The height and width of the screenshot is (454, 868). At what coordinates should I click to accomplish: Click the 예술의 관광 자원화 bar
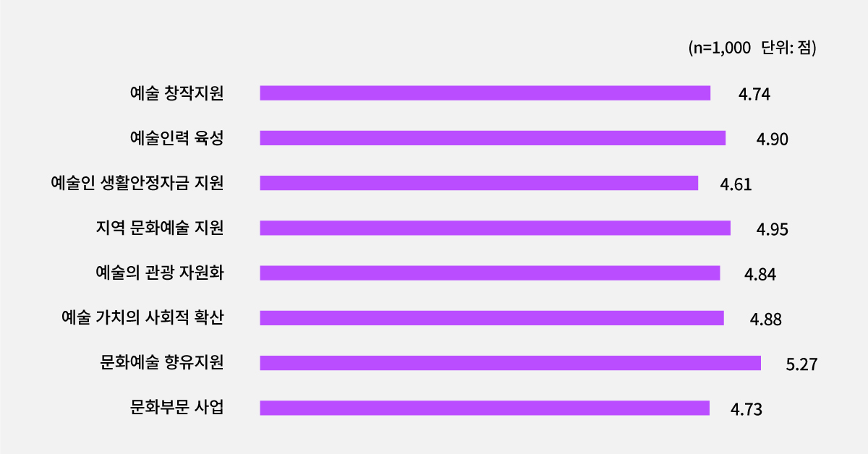pyautogui.click(x=490, y=273)
